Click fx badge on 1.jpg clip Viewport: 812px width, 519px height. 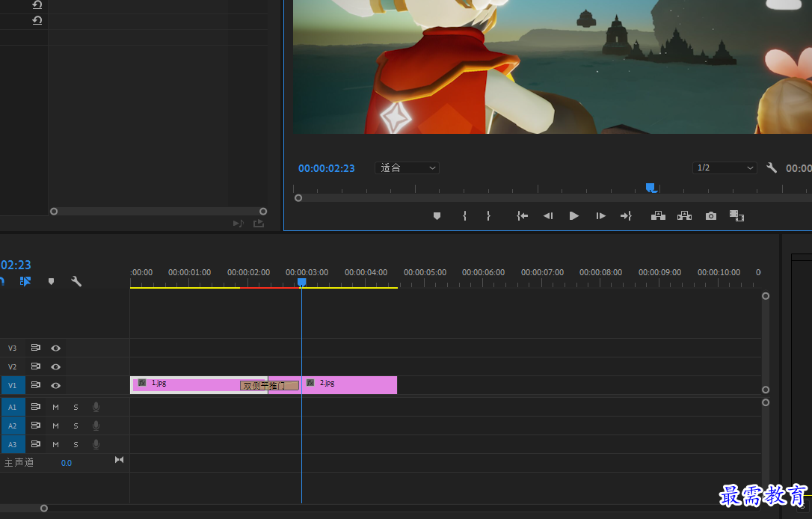[x=142, y=383]
